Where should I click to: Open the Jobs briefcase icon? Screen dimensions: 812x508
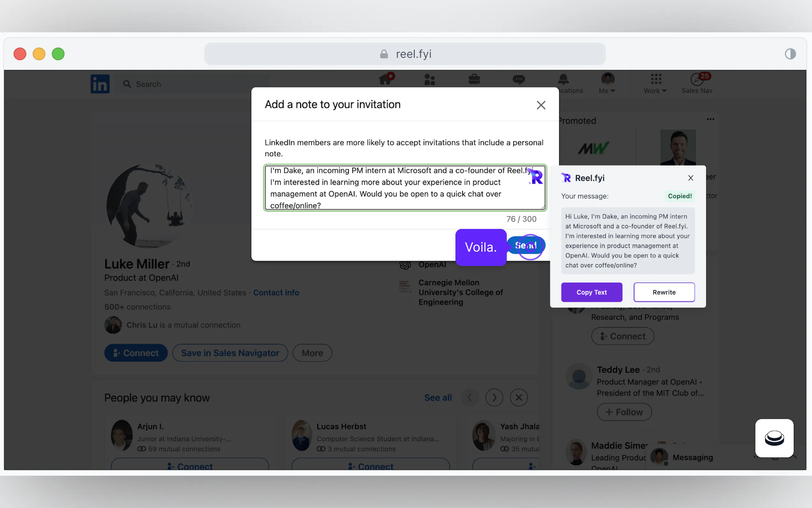tap(474, 80)
